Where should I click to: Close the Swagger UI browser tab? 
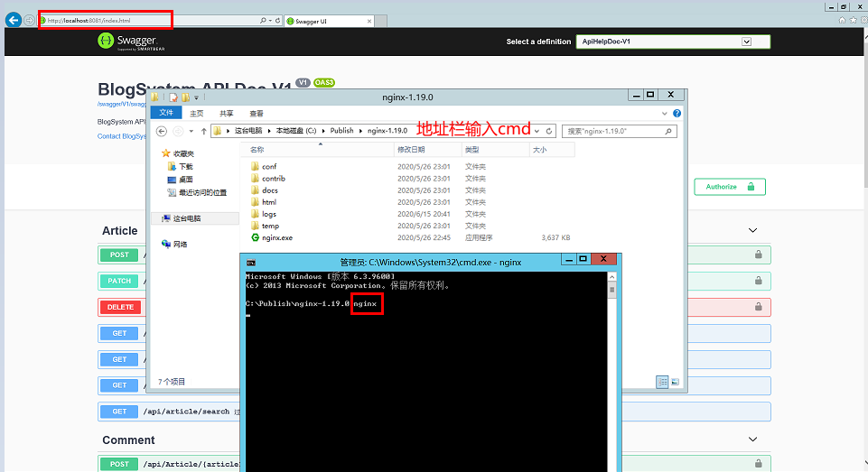coord(369,21)
